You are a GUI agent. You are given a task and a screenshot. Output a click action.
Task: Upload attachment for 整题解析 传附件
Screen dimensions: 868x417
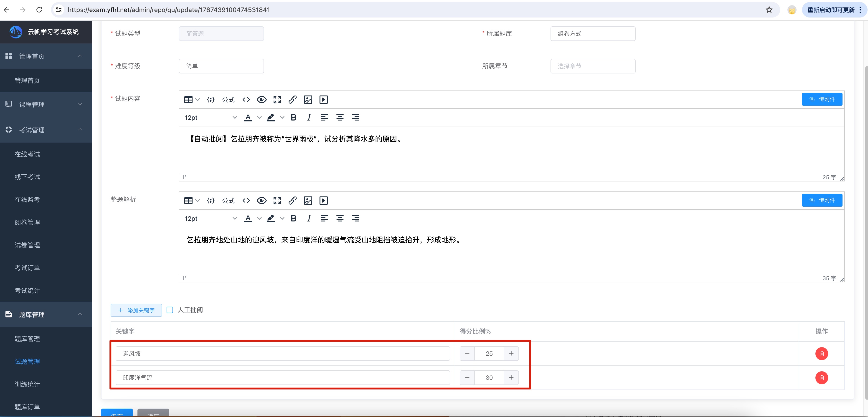[822, 200]
